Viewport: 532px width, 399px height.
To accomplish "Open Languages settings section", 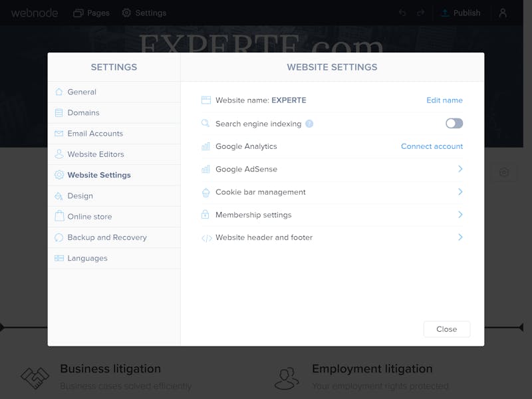I will point(114,258).
